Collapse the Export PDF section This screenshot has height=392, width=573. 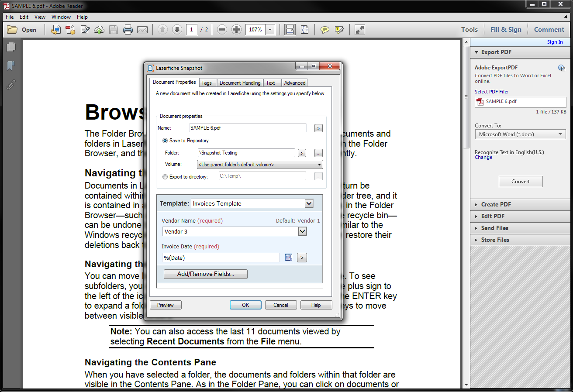[x=476, y=52]
